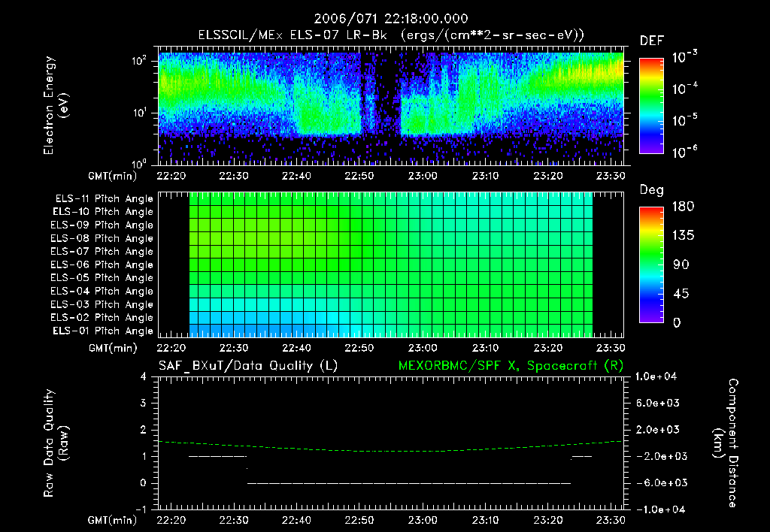Click 23:00 tick label under pitch angle plot
Image resolution: width=770 pixels, height=532 pixels.
[x=423, y=348]
